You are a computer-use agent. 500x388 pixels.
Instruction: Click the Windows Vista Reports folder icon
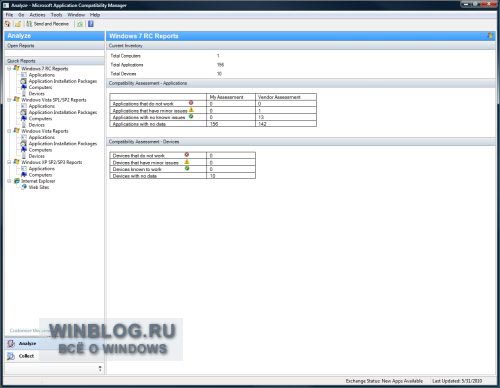[x=17, y=131]
